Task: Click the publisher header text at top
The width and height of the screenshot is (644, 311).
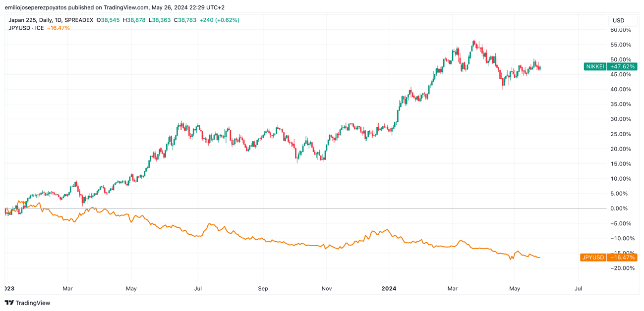Action: pos(115,7)
